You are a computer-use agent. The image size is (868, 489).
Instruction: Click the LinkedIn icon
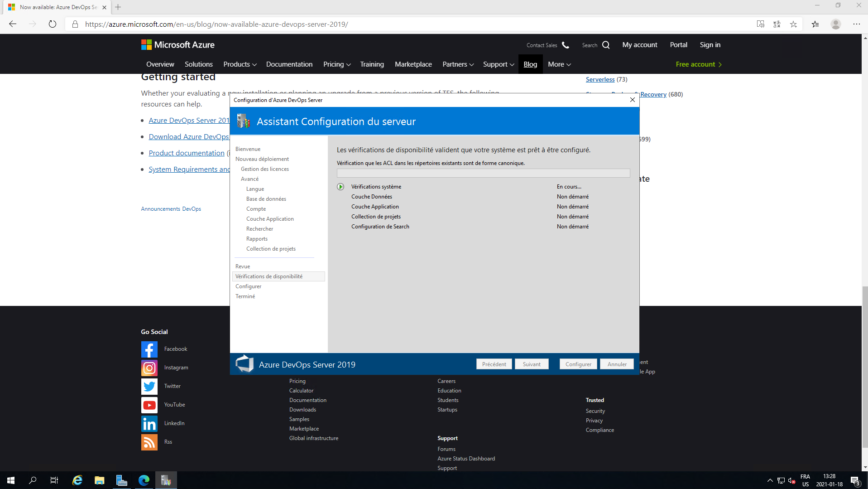coord(149,424)
